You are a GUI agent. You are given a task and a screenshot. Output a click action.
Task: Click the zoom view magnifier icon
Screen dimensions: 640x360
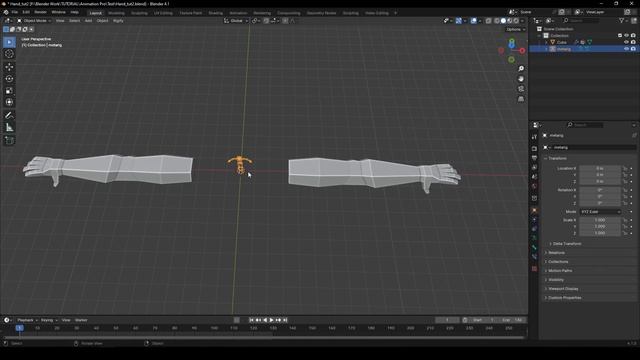(x=521, y=69)
